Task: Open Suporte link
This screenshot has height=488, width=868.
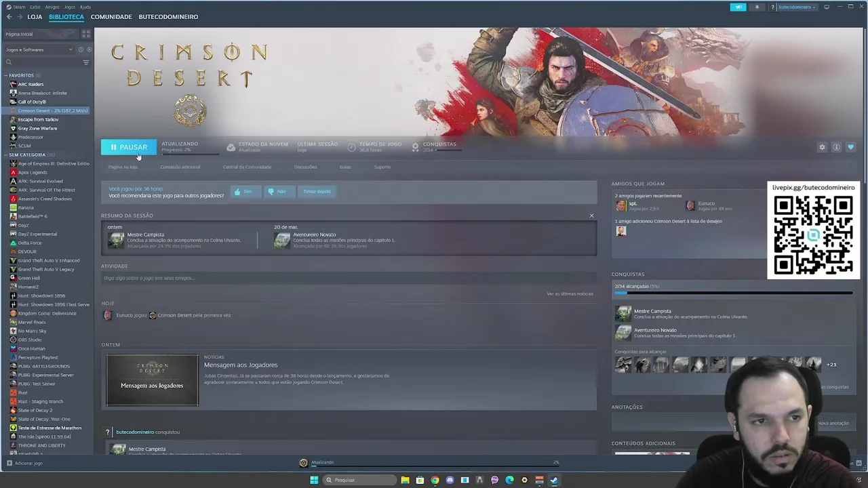Action: 382,167
